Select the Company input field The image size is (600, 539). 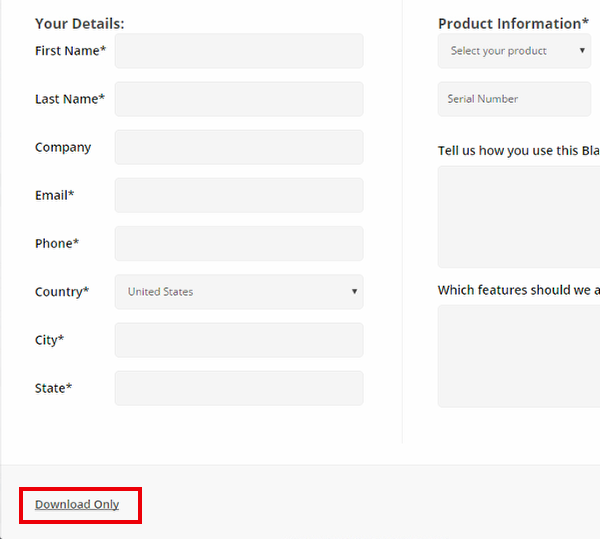coord(239,147)
